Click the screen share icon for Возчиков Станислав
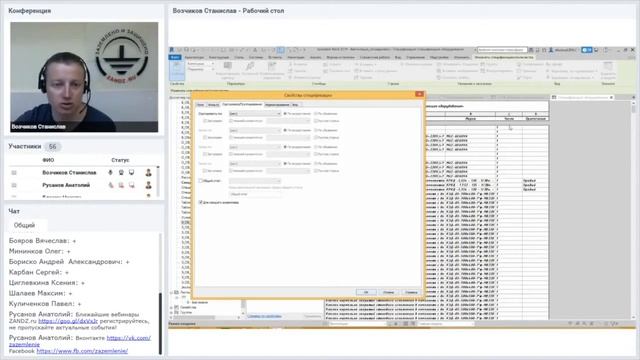 point(131,173)
